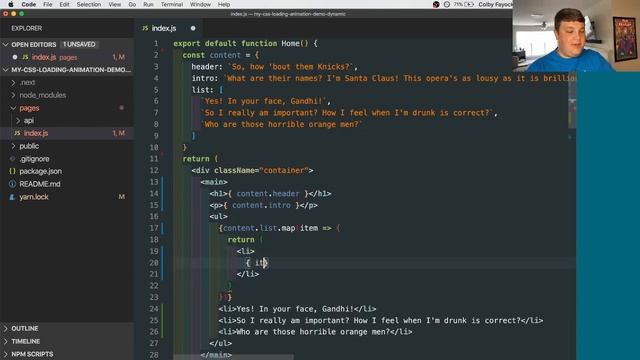
Task: Click 'content.intro' on line 15
Action: [x=261, y=205]
